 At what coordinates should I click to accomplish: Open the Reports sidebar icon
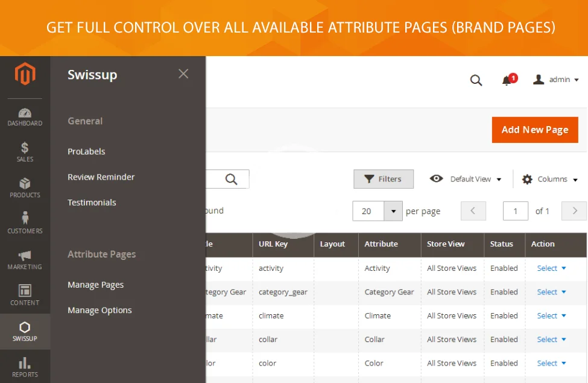click(x=25, y=367)
